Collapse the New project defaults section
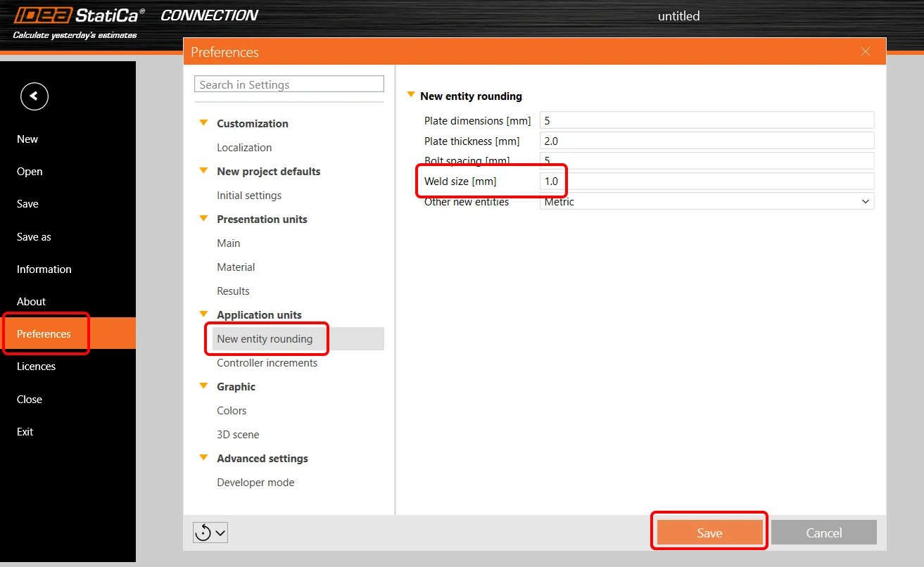924x567 pixels. click(x=204, y=171)
